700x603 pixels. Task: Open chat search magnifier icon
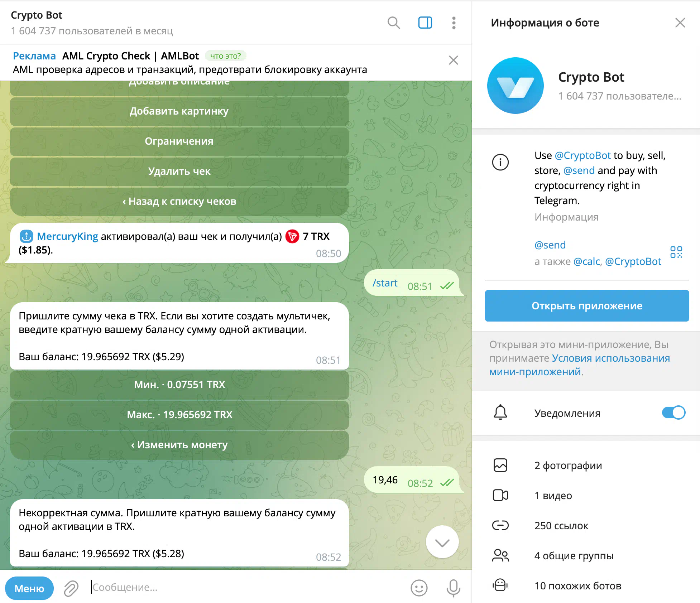pos(394,23)
